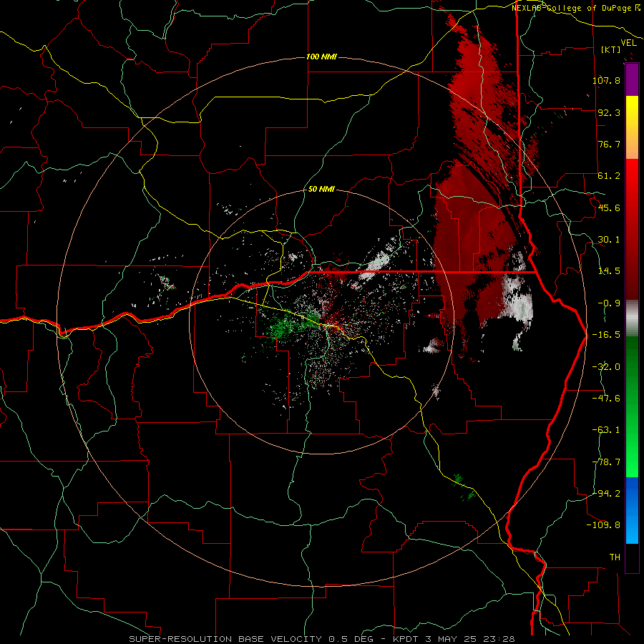Screen dimensions: 644x644
Task: Click the -32.0 legend value
Action: (606, 367)
